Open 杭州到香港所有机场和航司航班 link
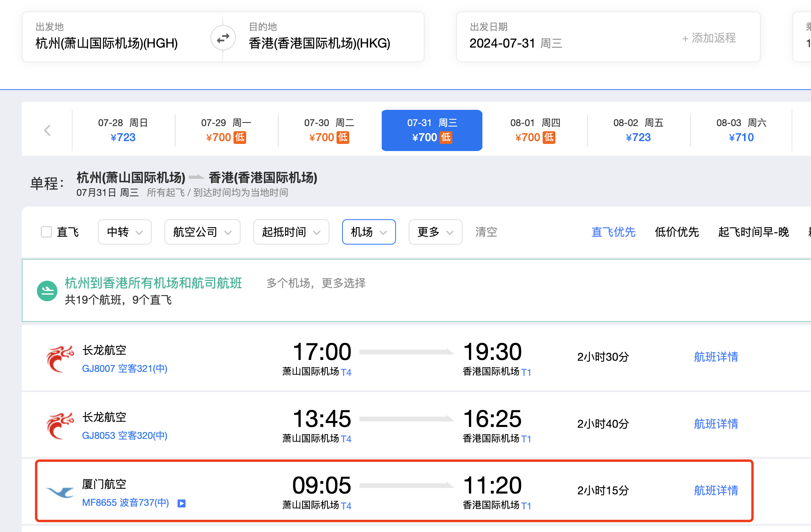 click(153, 283)
